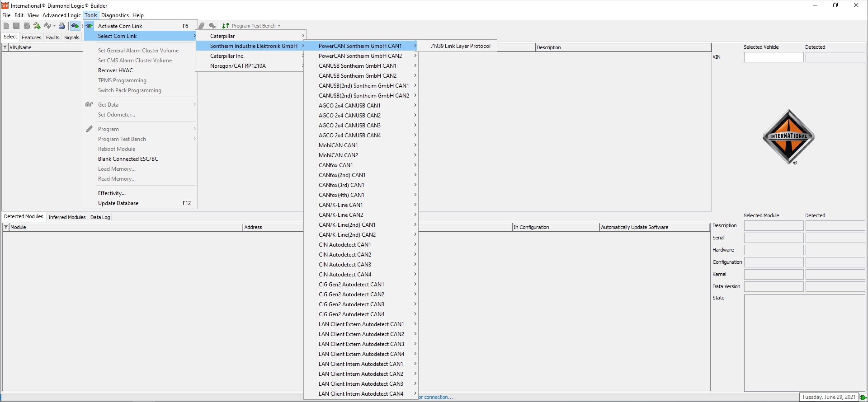Choose Activate Com Link menu entry
Viewport: 868px width, 402px height.
(141, 26)
